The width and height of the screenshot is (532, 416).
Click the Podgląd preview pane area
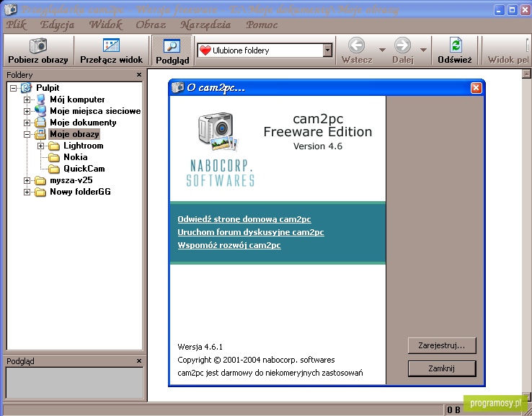pos(75,382)
